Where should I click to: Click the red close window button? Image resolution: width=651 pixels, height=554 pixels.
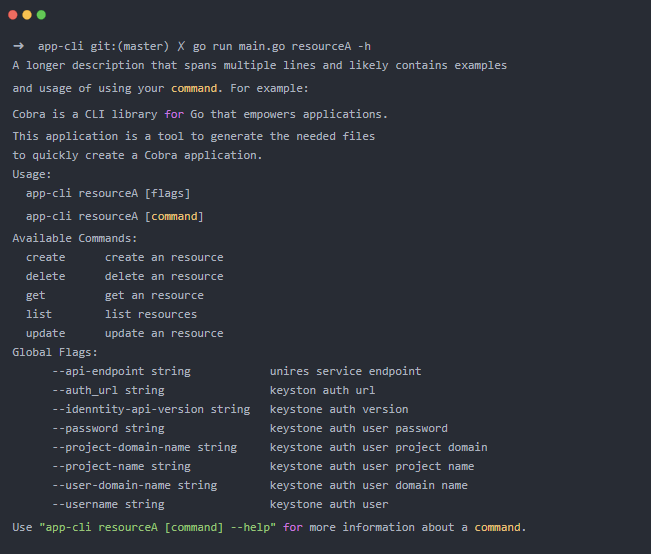pos(13,15)
